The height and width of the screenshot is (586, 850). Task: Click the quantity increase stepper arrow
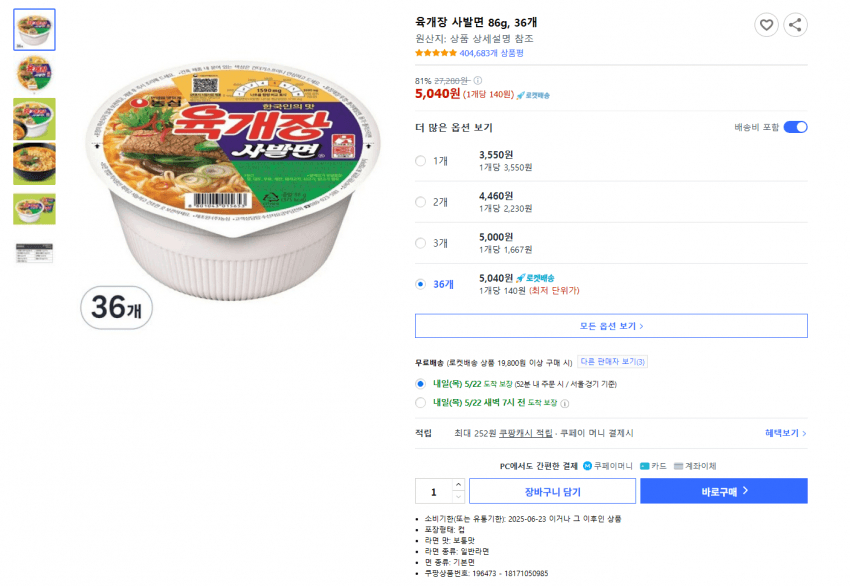(458, 483)
